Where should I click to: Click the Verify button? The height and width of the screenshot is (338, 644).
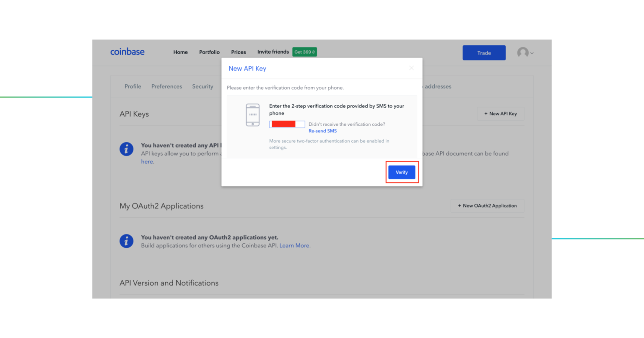click(402, 172)
